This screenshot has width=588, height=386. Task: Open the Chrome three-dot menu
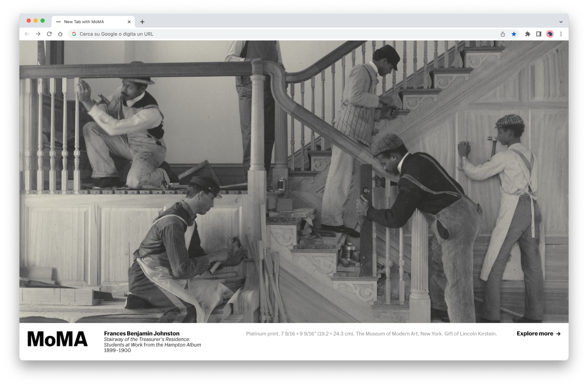561,34
